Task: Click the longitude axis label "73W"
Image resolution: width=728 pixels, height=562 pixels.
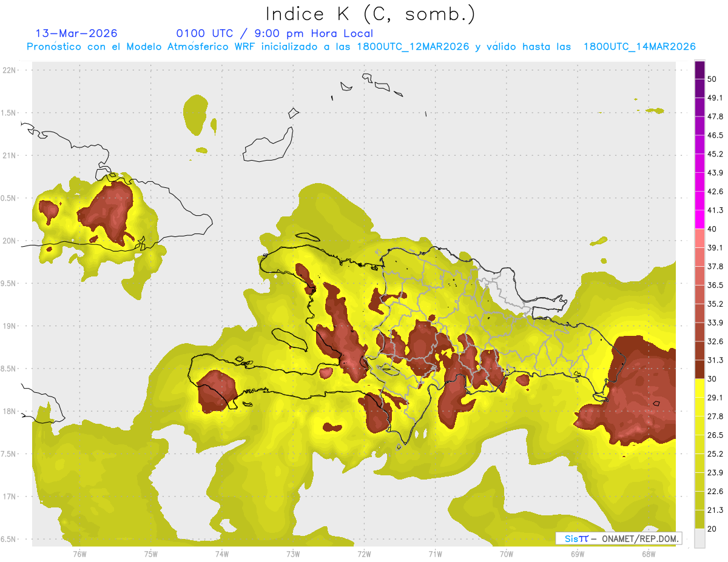Action: (293, 554)
